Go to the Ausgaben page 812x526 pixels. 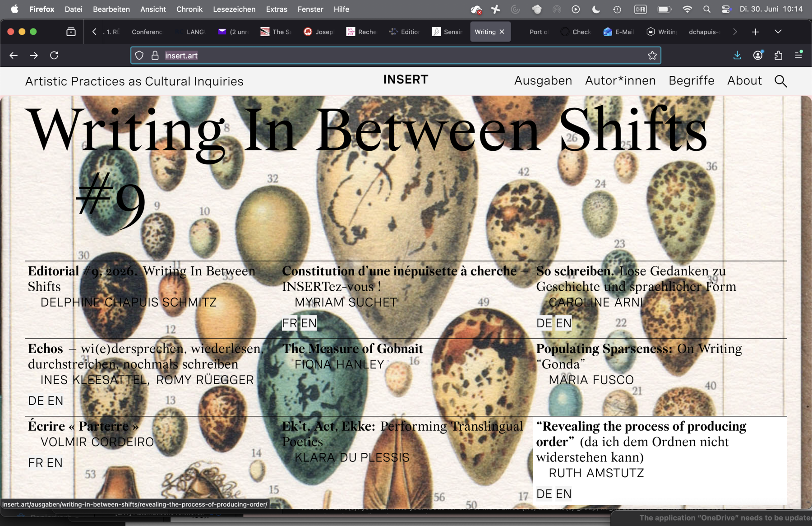click(543, 81)
